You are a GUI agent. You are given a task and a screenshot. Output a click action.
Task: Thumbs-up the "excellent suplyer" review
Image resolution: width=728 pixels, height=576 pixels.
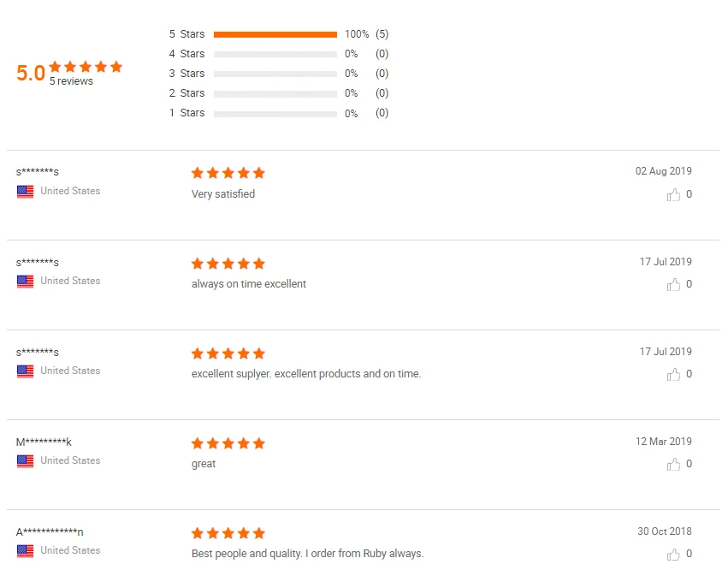pyautogui.click(x=673, y=374)
